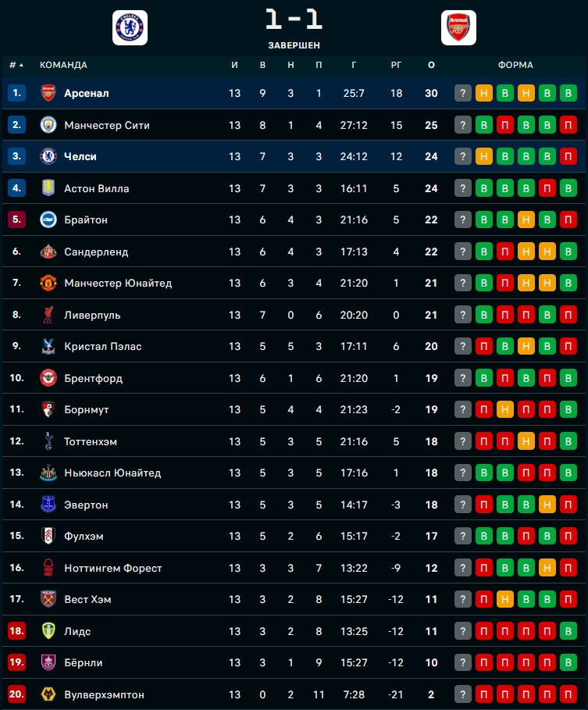Click the Aston Villa club logo
The width and height of the screenshot is (588, 710).
point(48,188)
